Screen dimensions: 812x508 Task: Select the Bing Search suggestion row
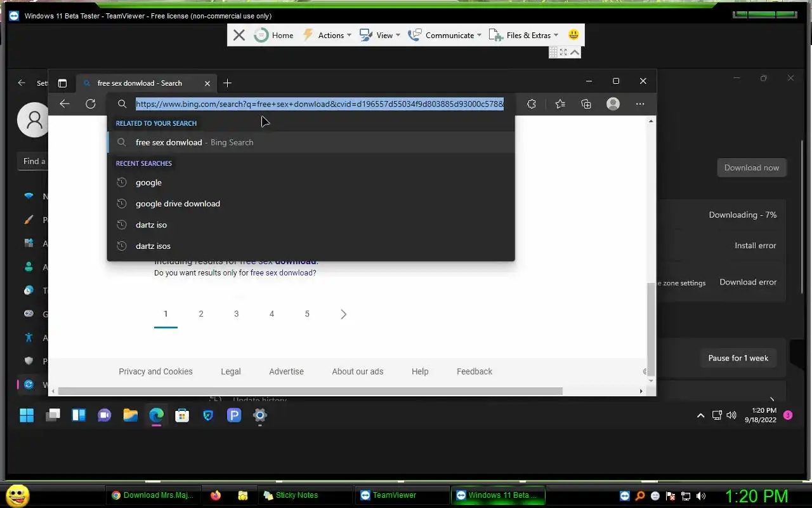click(x=311, y=142)
